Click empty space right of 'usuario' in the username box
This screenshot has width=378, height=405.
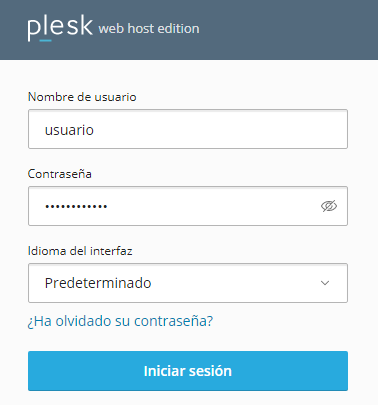[x=220, y=129]
